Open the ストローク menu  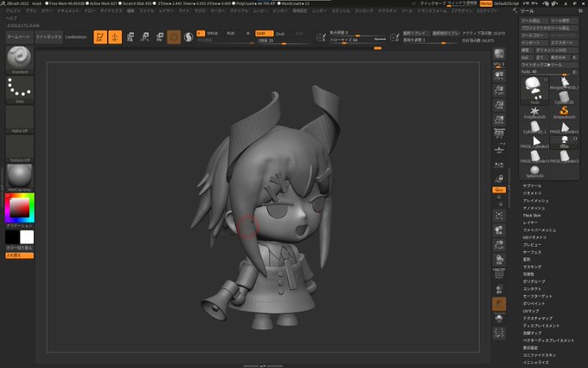tap(364, 11)
